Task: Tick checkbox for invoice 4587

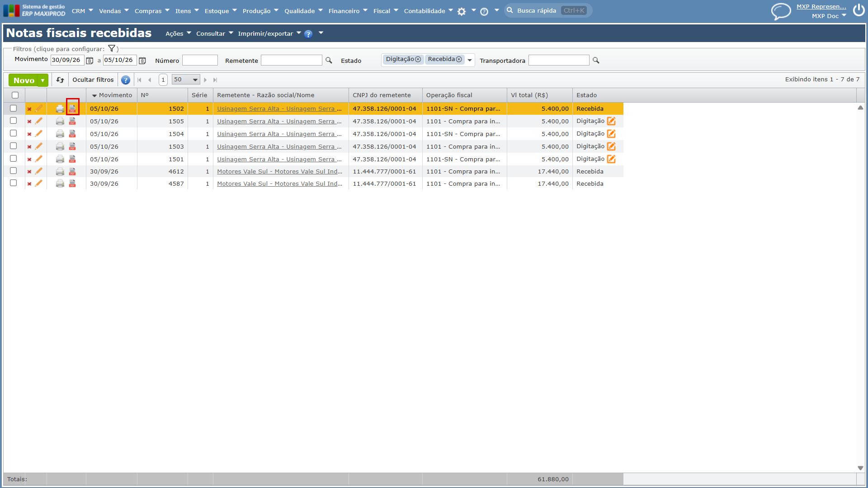Action: click(x=14, y=183)
